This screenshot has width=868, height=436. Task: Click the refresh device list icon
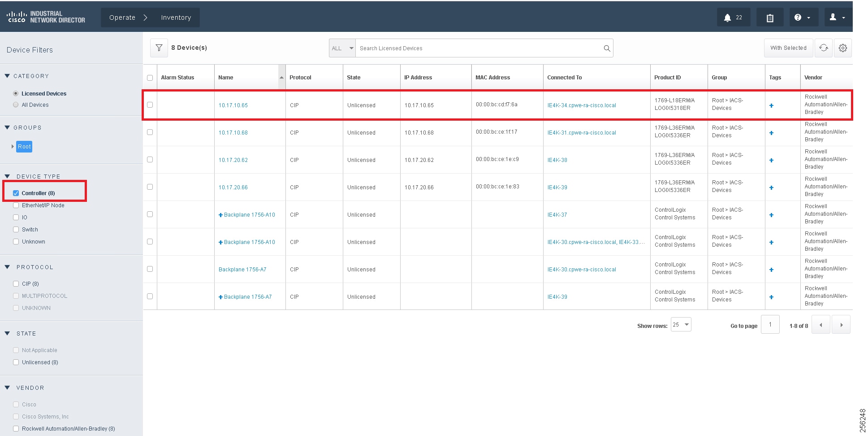pyautogui.click(x=824, y=48)
